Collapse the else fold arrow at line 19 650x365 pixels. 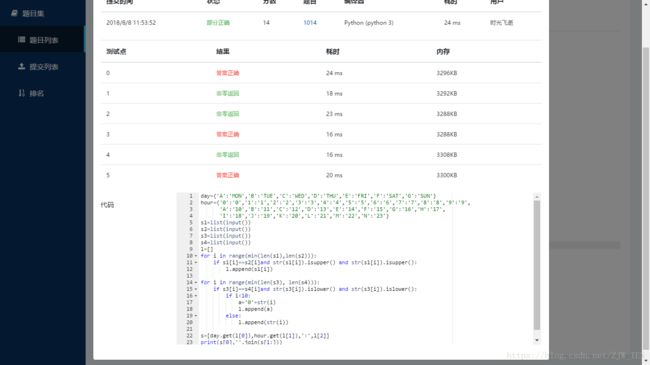tap(196, 316)
